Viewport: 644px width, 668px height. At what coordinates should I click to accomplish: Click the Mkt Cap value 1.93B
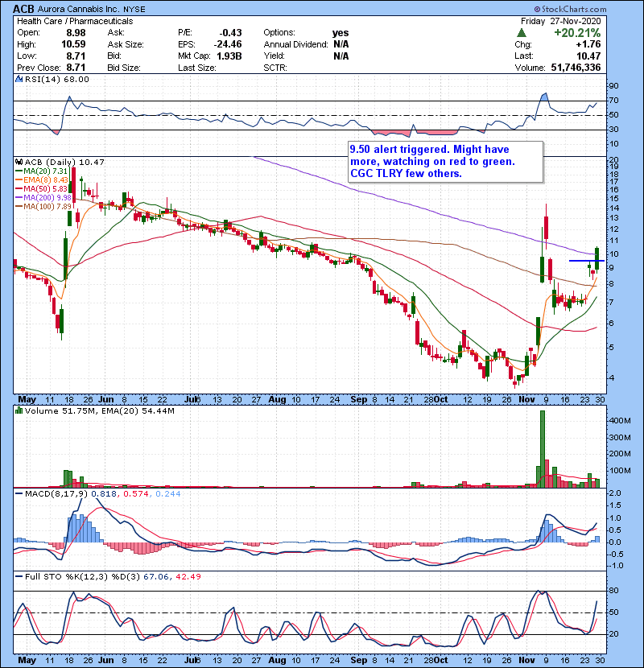click(x=229, y=56)
